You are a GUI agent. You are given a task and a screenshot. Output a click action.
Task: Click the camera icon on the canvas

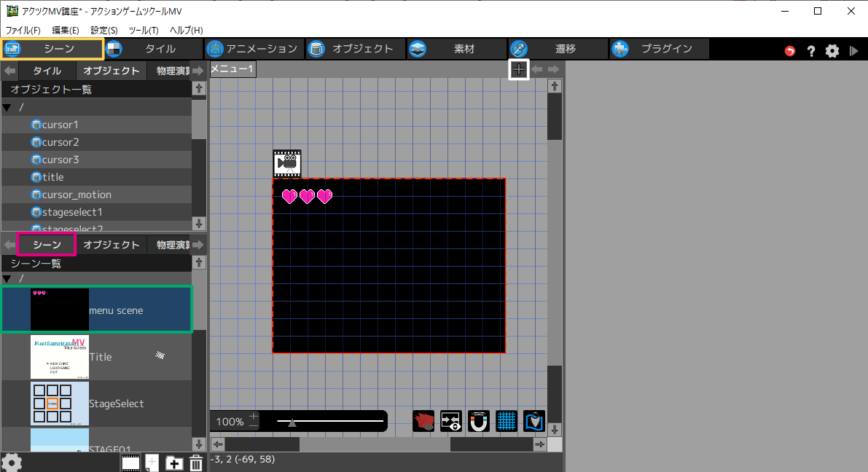pos(287,163)
